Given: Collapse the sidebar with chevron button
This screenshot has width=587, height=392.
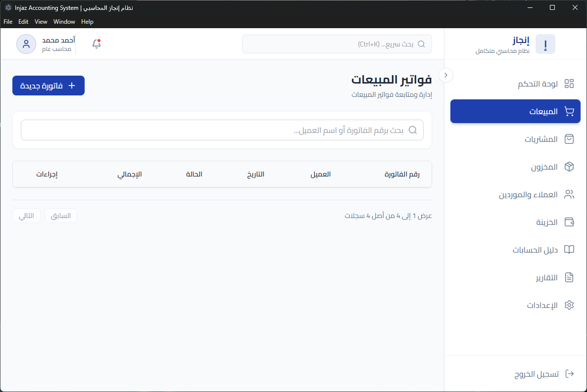Looking at the screenshot, I should [446, 75].
